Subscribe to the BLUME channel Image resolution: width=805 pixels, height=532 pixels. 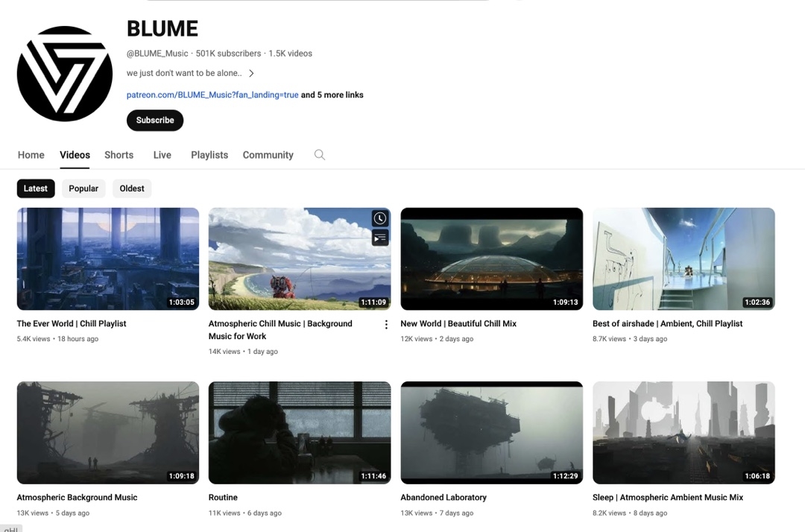point(155,120)
